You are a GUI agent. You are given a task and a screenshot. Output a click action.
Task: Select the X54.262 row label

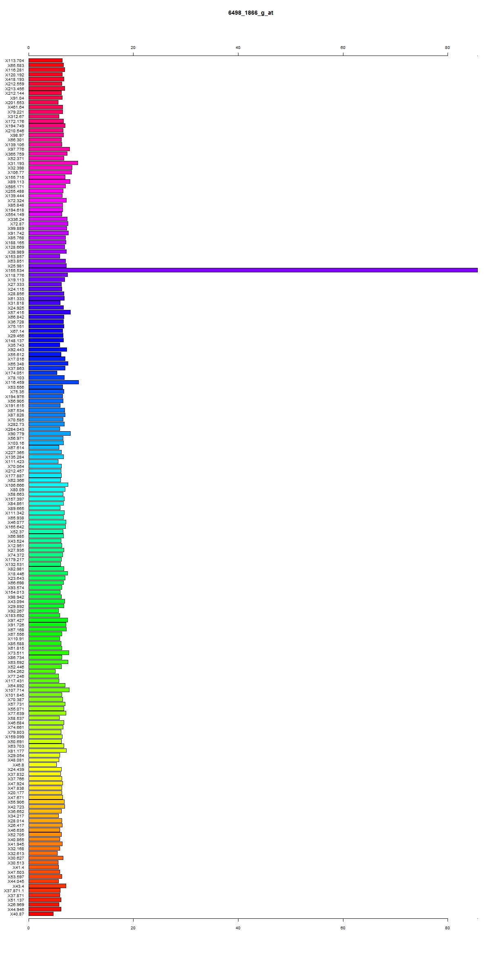coord(16,671)
